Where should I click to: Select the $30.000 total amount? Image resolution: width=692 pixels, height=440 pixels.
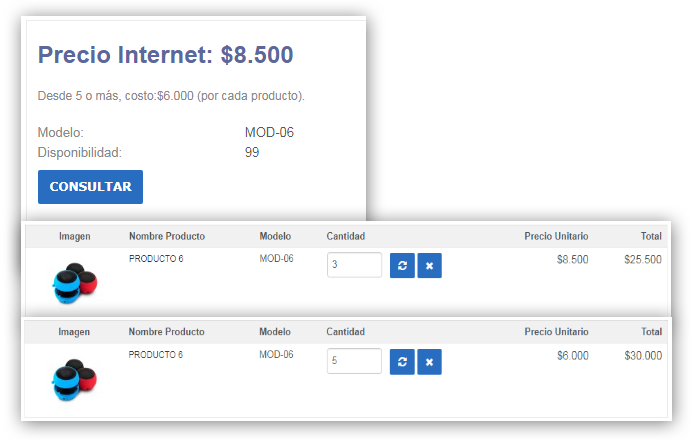coord(642,356)
